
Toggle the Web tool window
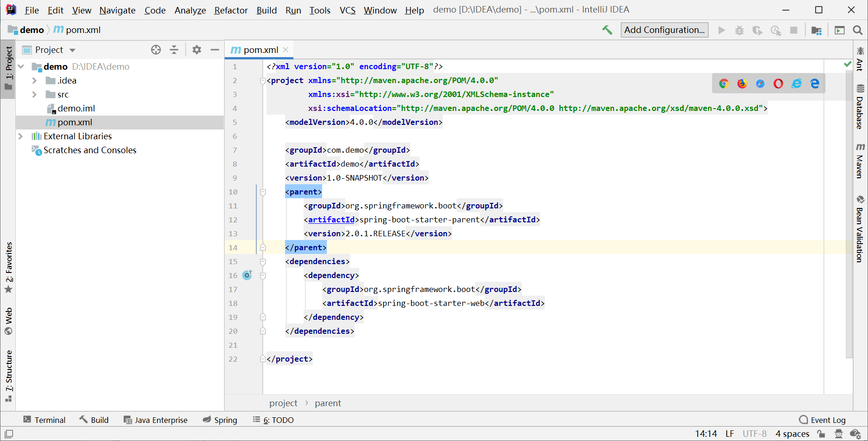8,321
